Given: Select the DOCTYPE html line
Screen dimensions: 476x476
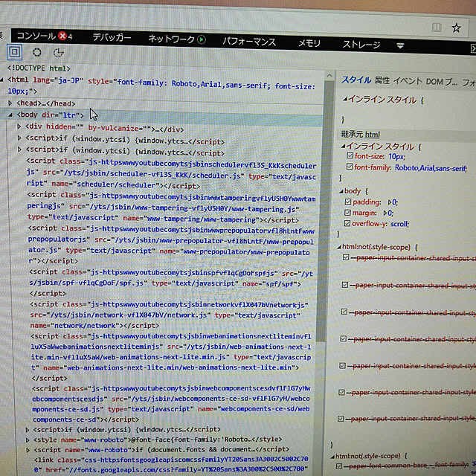Looking at the screenshot, I should (39, 68).
